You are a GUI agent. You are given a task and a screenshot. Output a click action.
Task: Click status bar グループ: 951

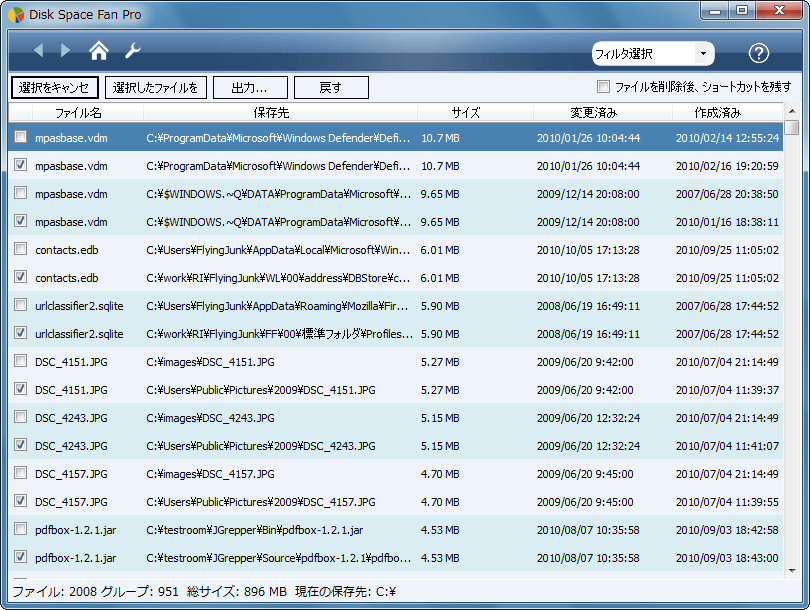pos(139,591)
